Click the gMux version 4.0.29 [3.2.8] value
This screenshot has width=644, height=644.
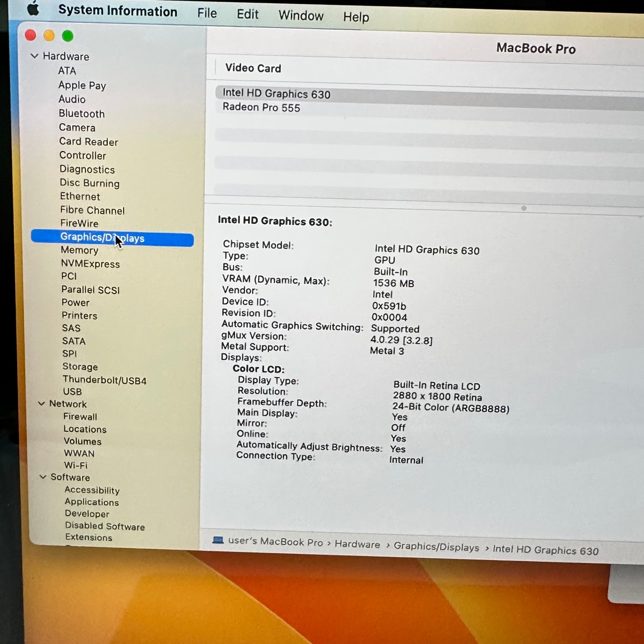(x=401, y=340)
